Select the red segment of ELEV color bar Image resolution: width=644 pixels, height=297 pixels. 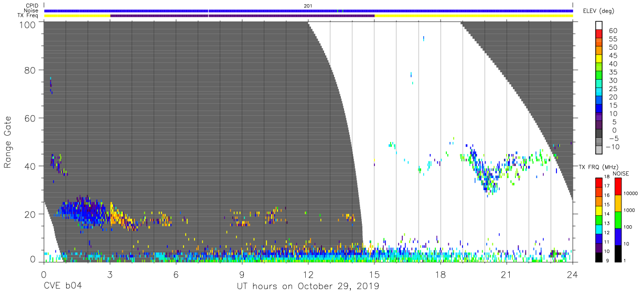[599, 34]
